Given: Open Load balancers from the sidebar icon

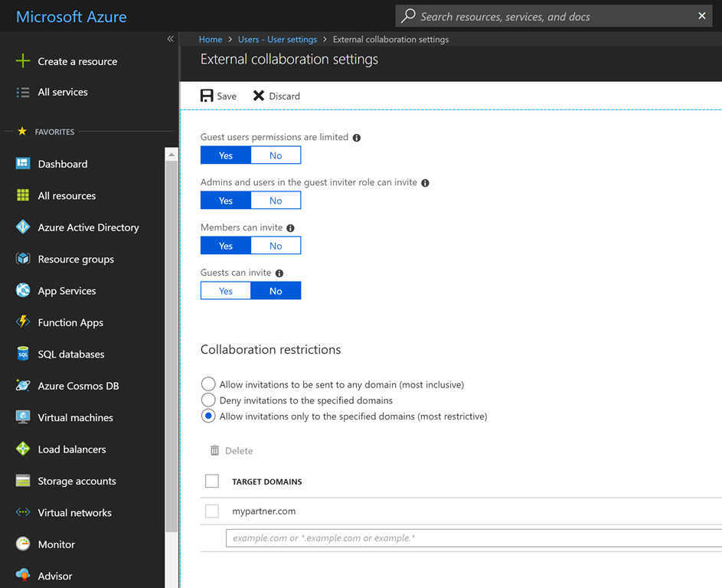Looking at the screenshot, I should coord(23,449).
